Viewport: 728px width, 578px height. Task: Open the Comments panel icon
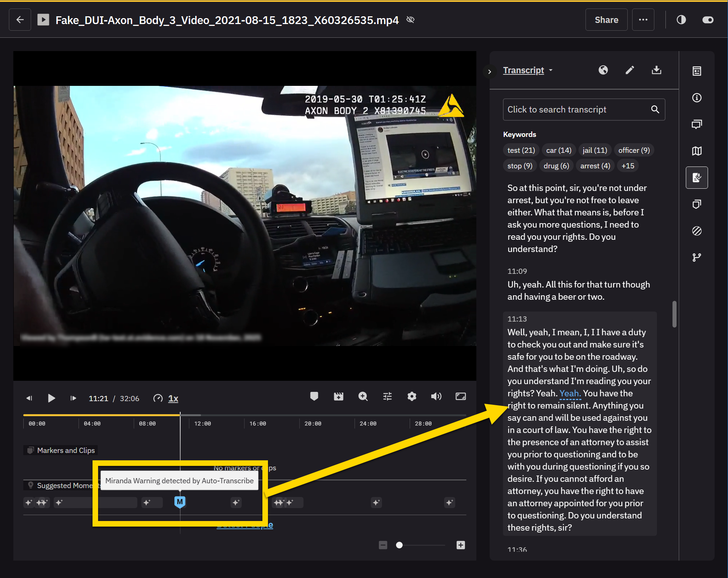(697, 124)
